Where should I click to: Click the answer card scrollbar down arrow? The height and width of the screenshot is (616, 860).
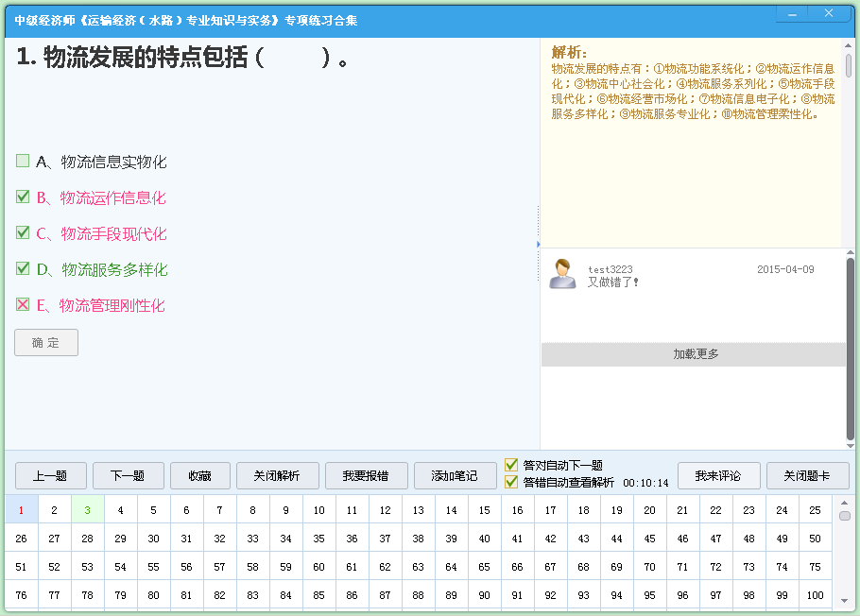pos(845,601)
